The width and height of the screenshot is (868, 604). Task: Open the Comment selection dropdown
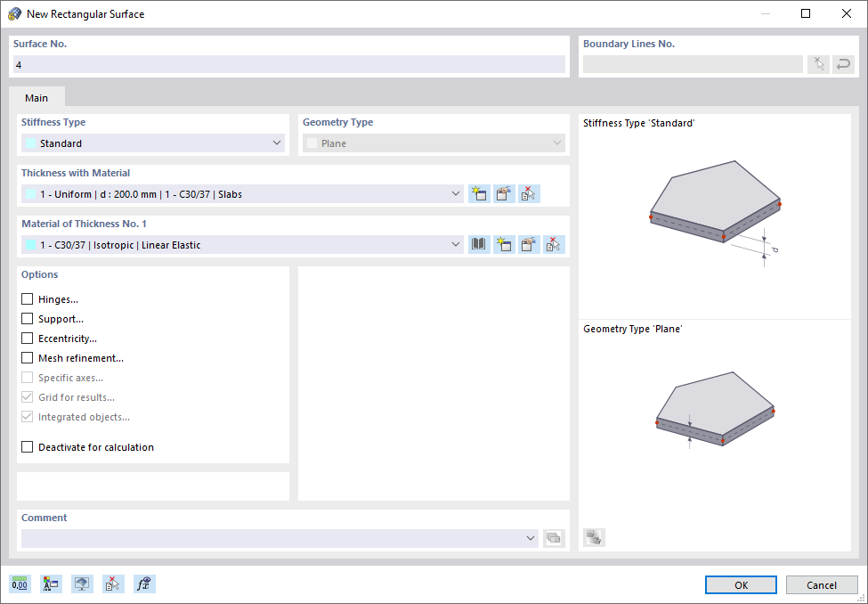click(530, 538)
